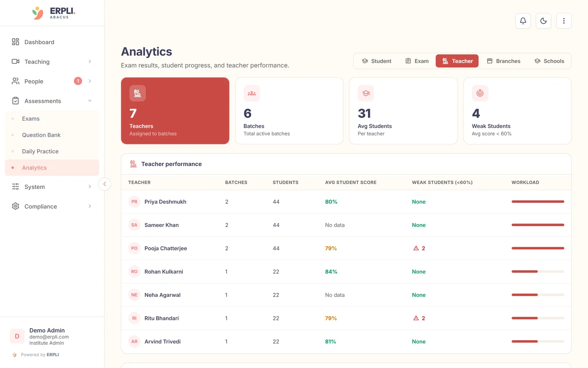The width and height of the screenshot is (588, 368).
Task: Open Question Bank in the sidebar
Action: (52, 135)
